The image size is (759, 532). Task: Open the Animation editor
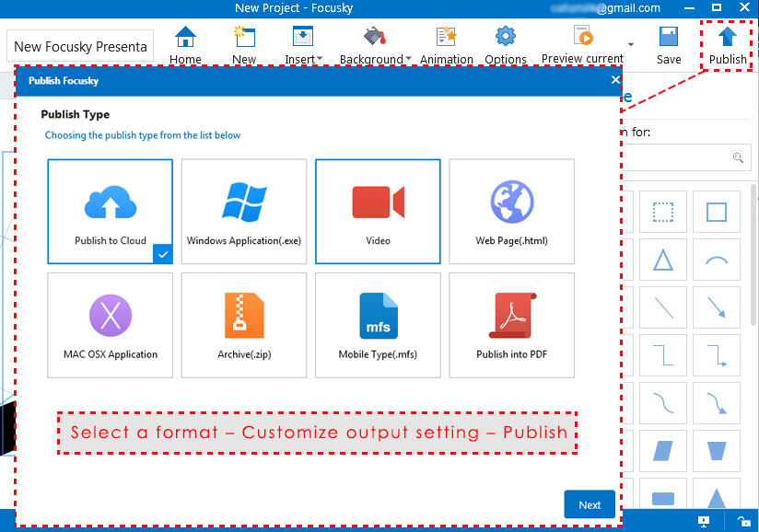pyautogui.click(x=447, y=45)
